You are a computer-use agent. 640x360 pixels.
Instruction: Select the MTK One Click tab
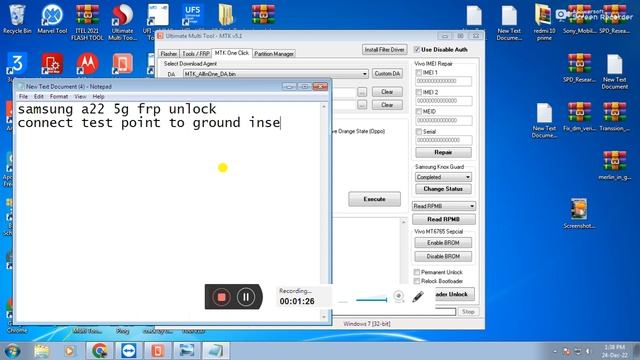[232, 53]
